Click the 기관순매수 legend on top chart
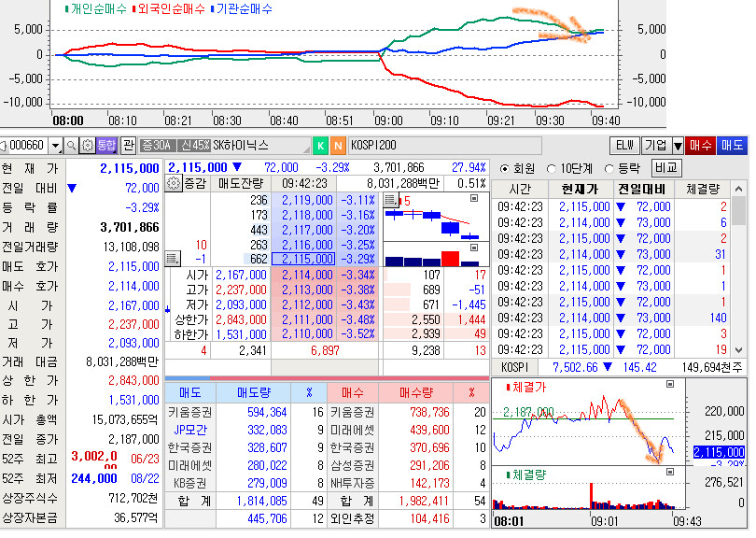 click(241, 8)
